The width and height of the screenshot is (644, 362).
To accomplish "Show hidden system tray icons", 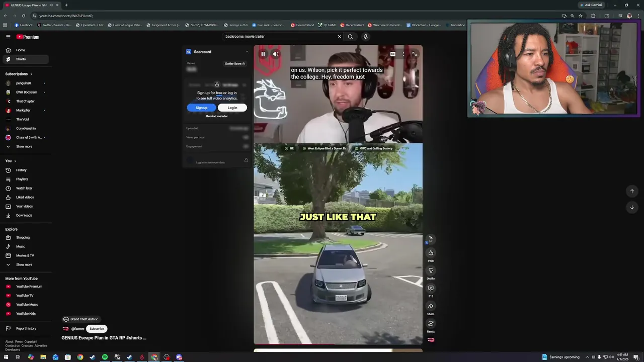I will pyautogui.click(x=587, y=357).
